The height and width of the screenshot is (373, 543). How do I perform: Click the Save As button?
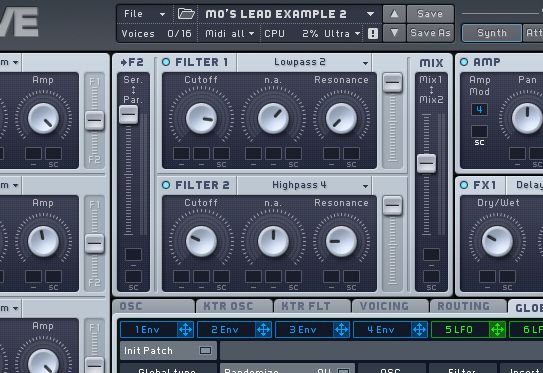[x=430, y=33]
